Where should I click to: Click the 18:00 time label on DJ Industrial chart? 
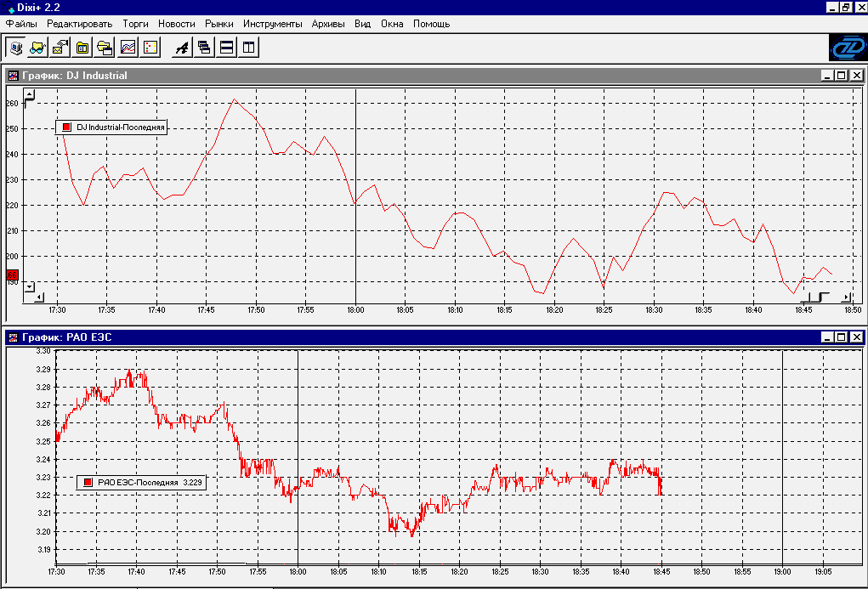[x=355, y=310]
